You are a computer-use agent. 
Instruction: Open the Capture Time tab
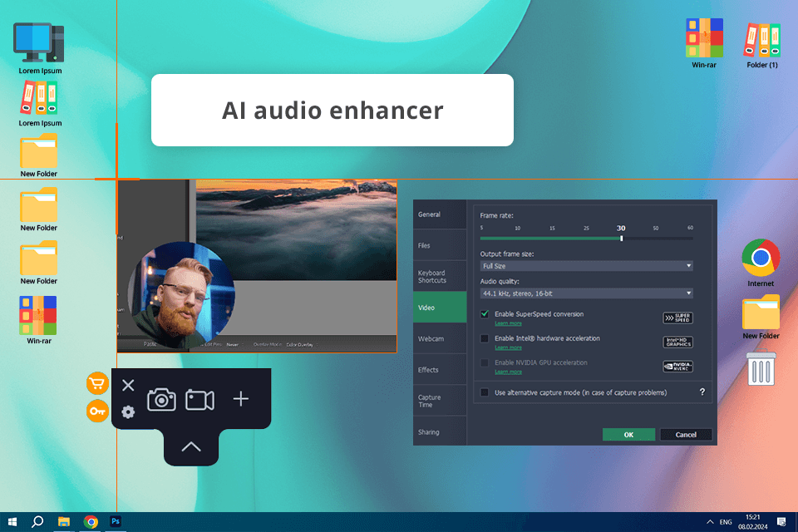(x=440, y=401)
